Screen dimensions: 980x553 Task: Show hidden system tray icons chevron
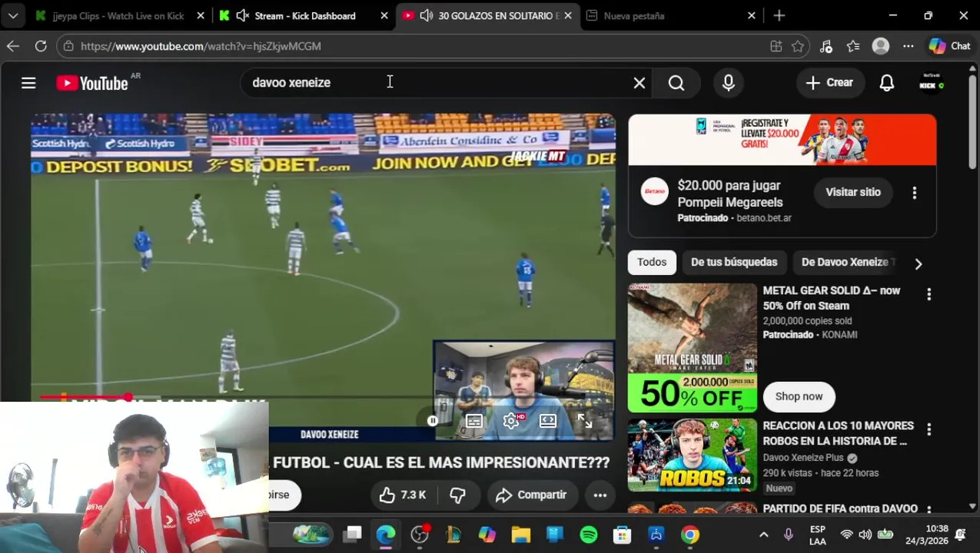(763, 535)
